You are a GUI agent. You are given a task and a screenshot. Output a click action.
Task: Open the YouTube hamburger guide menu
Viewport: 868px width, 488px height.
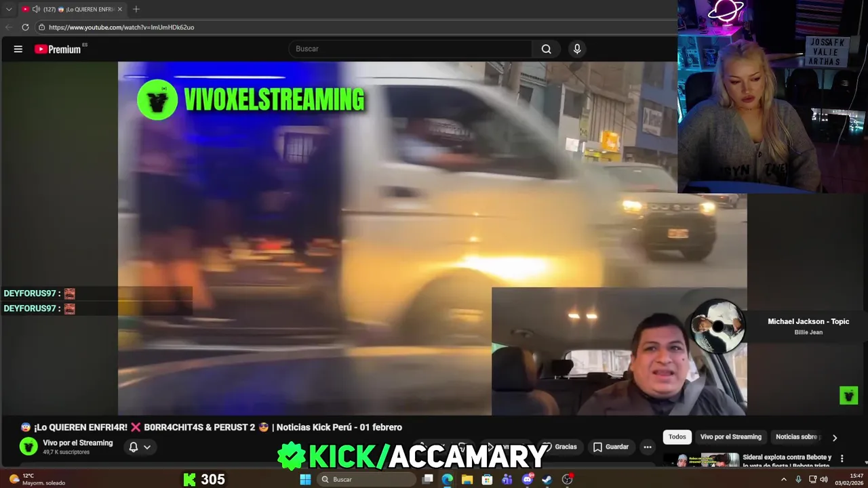click(x=18, y=49)
